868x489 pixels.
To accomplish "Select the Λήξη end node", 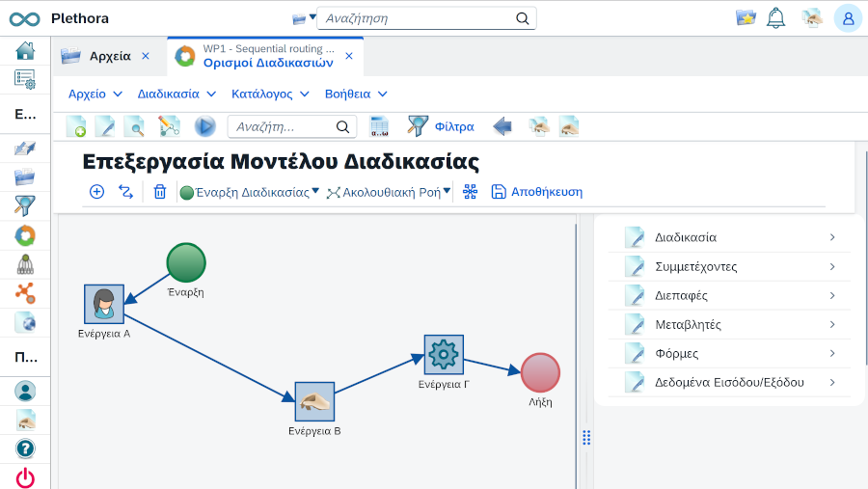I will click(x=540, y=372).
